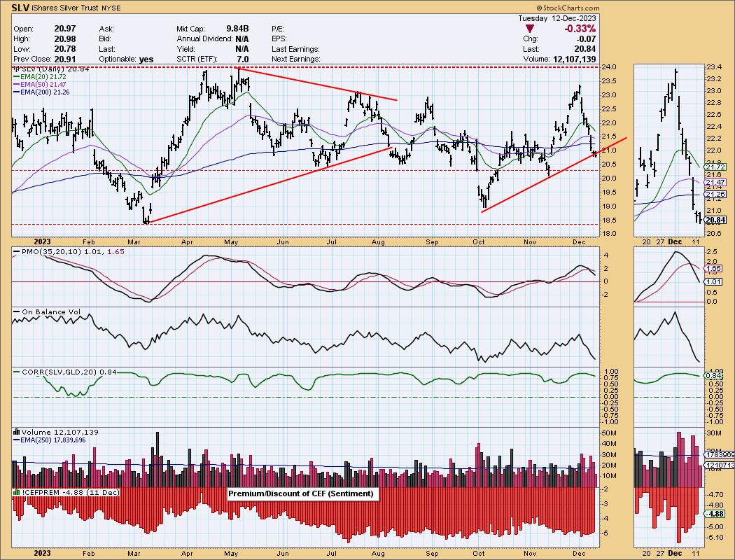Click the 21.72 price tag in zoom panel
This screenshot has height=560, width=735.
716,167
